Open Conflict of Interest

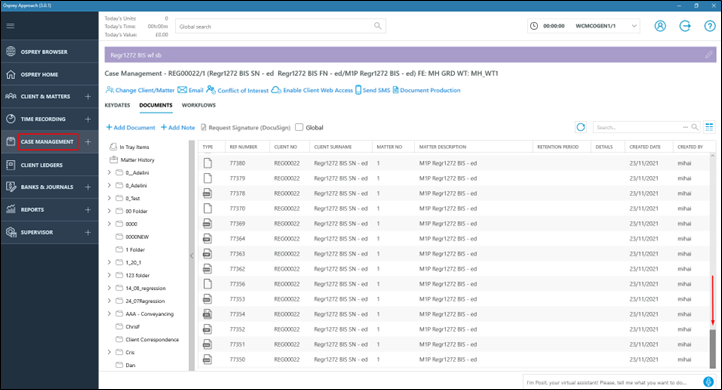(x=238, y=90)
